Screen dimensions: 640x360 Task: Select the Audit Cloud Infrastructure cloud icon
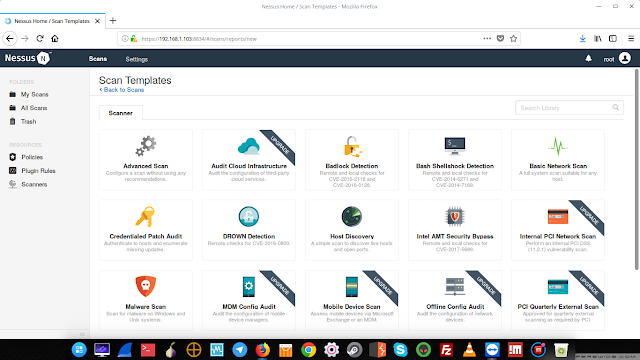coord(249,146)
